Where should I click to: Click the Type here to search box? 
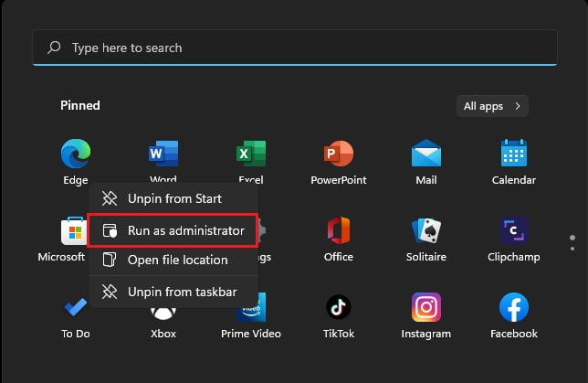[295, 48]
